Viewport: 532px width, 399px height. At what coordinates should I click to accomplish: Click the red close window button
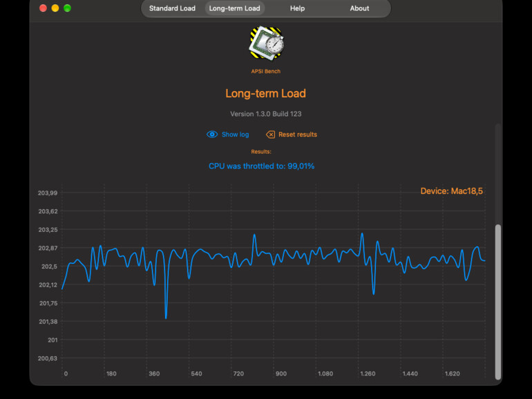(x=43, y=8)
